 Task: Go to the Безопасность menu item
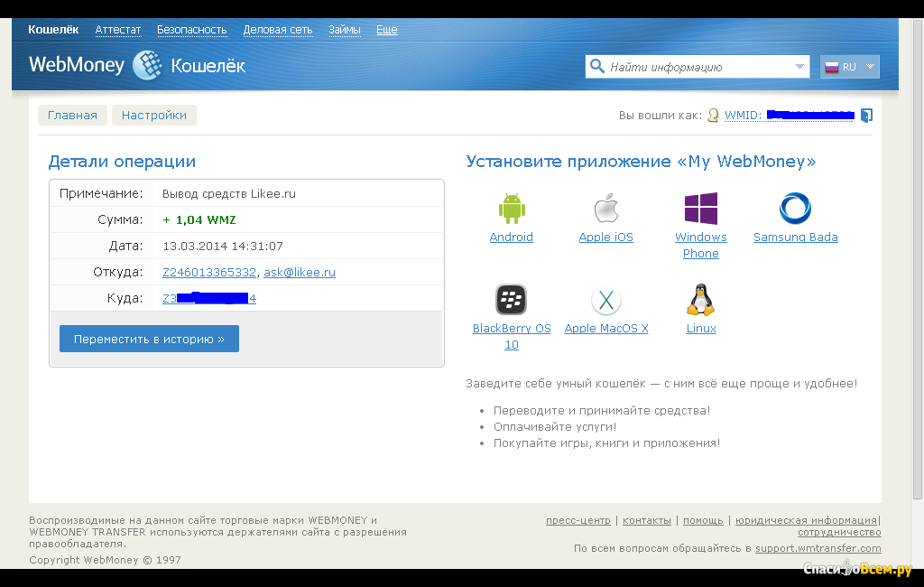tap(191, 30)
